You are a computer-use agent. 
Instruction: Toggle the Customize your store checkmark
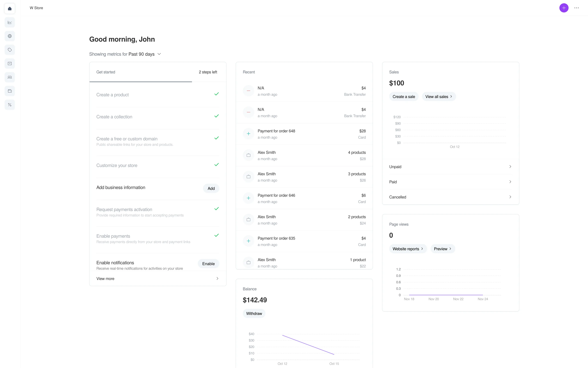tap(216, 165)
